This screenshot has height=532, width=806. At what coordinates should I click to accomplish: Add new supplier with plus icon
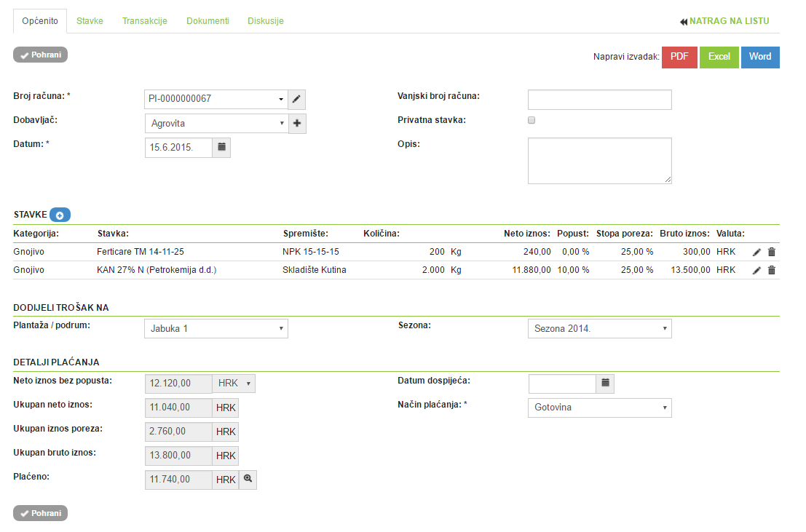297,124
